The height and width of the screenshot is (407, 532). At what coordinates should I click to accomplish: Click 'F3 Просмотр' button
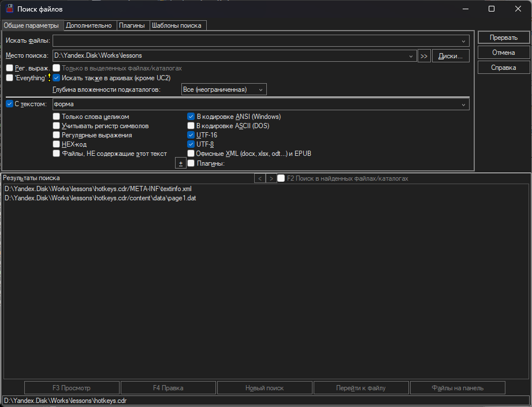coord(72,388)
